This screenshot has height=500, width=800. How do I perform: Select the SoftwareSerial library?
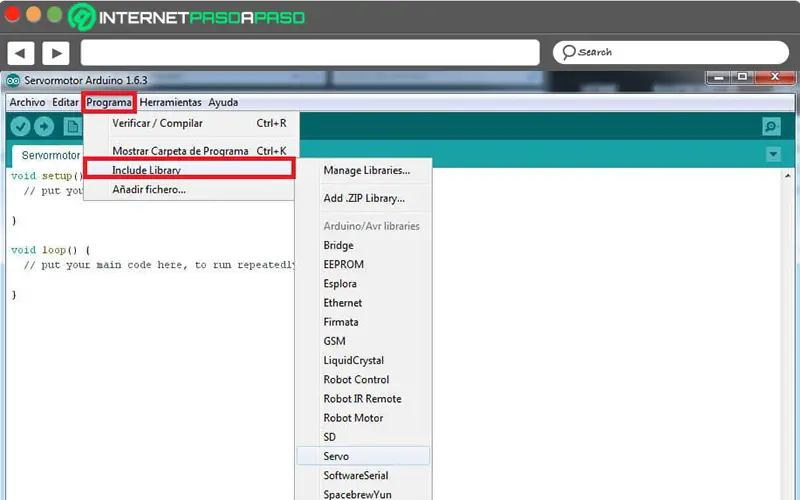[x=364, y=476]
